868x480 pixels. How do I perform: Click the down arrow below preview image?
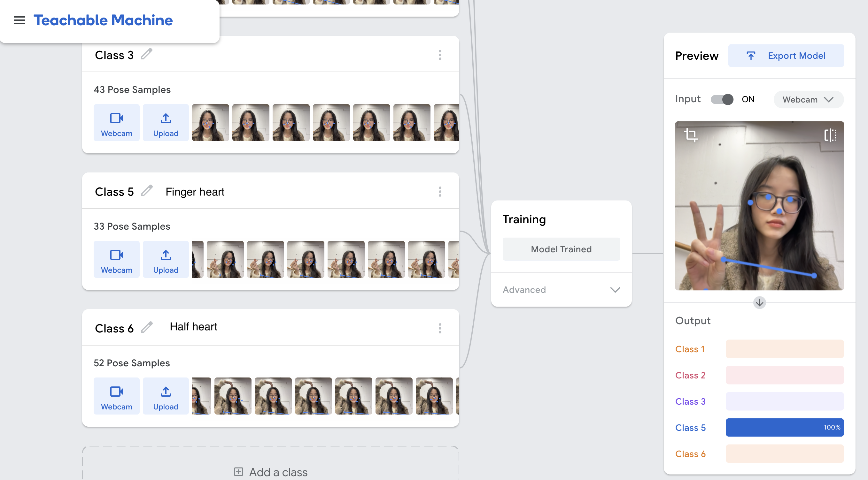tap(759, 302)
